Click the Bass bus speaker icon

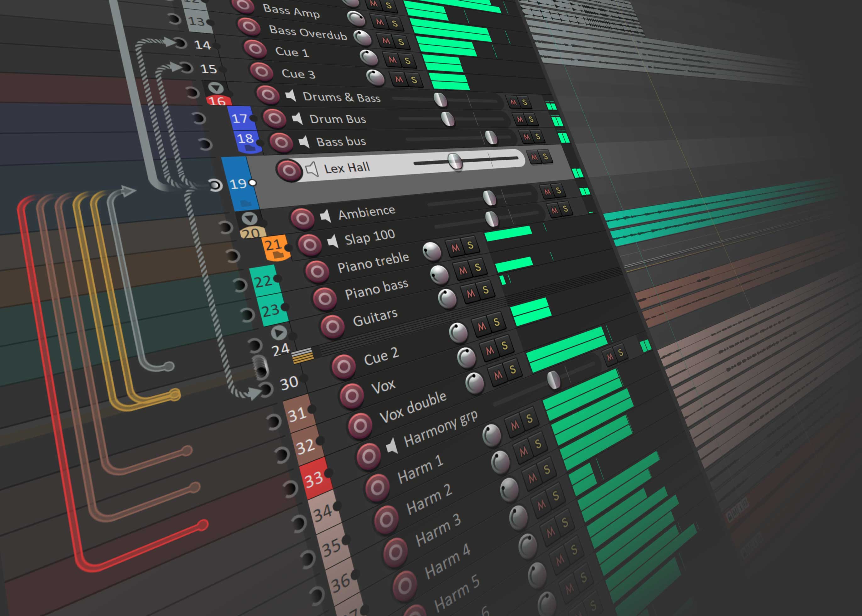coord(304,142)
